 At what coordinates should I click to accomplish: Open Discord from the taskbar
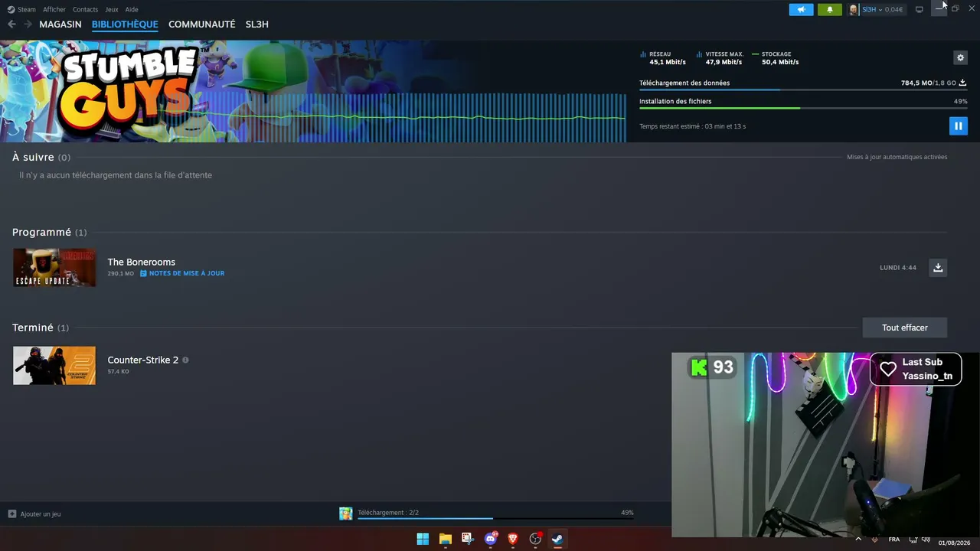491,539
